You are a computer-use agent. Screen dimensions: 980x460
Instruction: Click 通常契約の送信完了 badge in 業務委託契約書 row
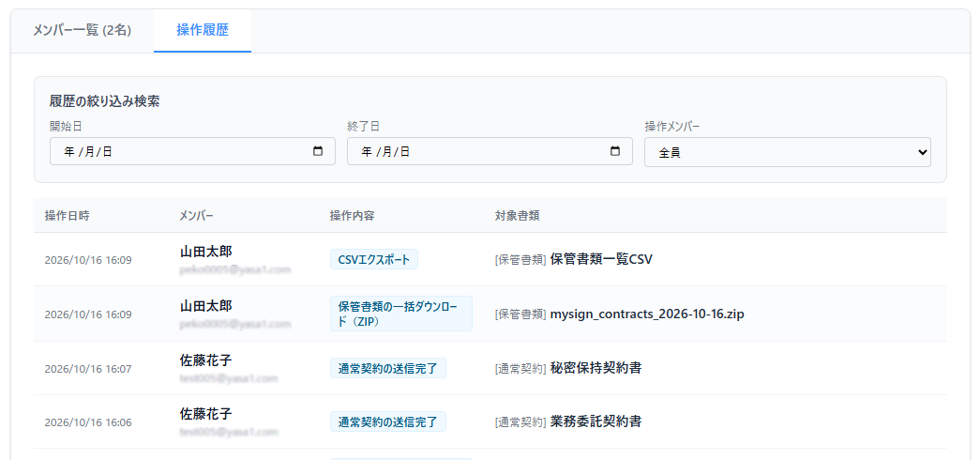coord(388,422)
